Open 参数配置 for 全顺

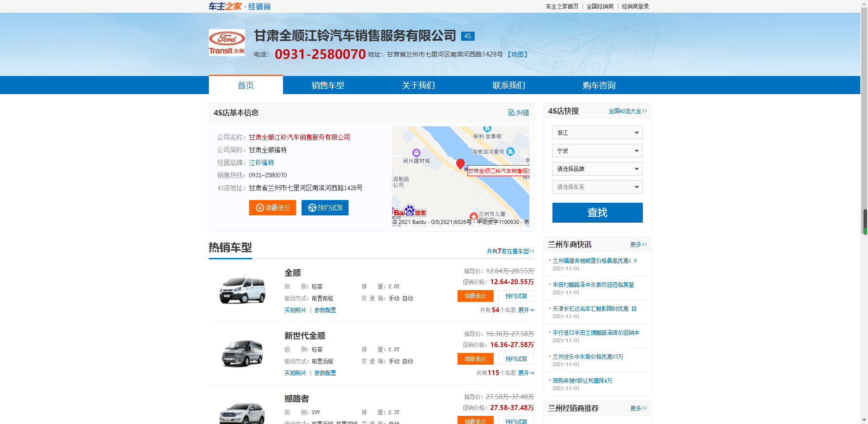point(325,310)
